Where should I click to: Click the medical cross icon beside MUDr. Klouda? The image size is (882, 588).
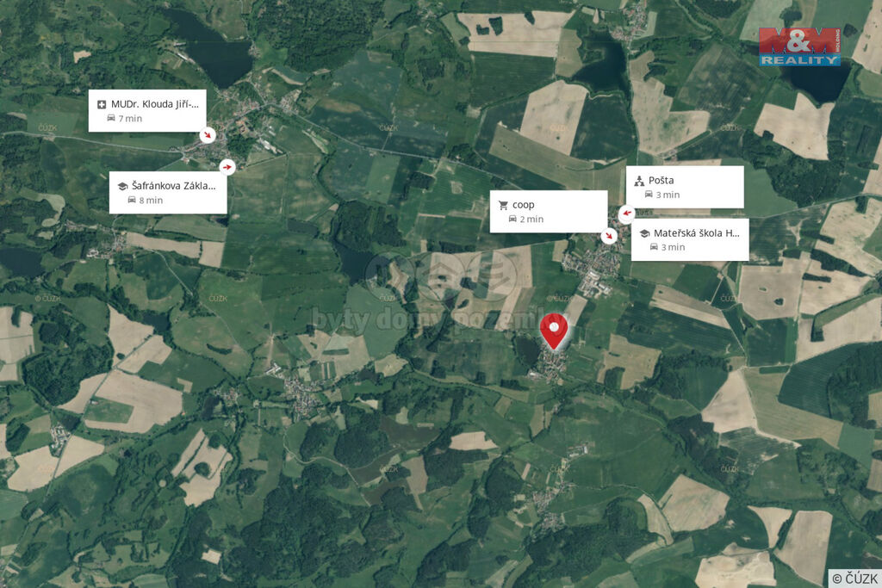pos(102,104)
